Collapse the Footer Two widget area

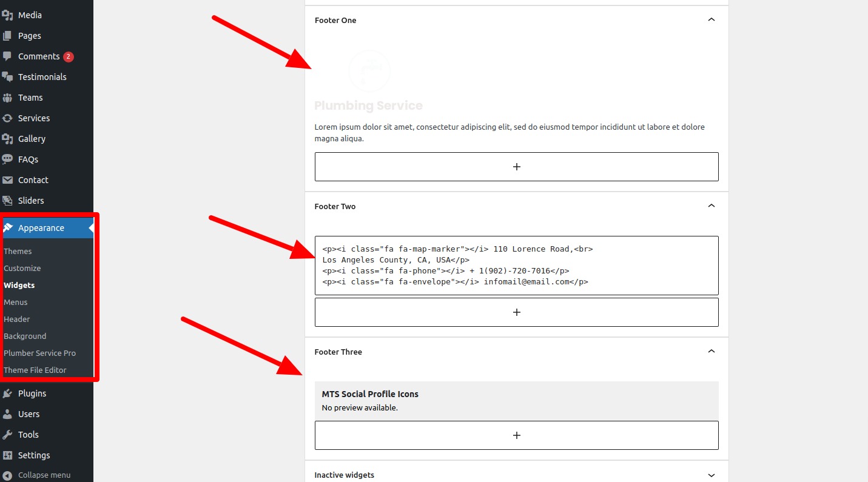click(x=712, y=206)
